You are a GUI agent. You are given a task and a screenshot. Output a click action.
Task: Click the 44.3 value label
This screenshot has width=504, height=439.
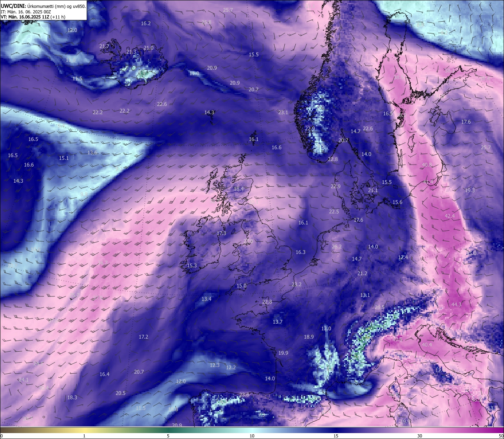tap(456, 305)
